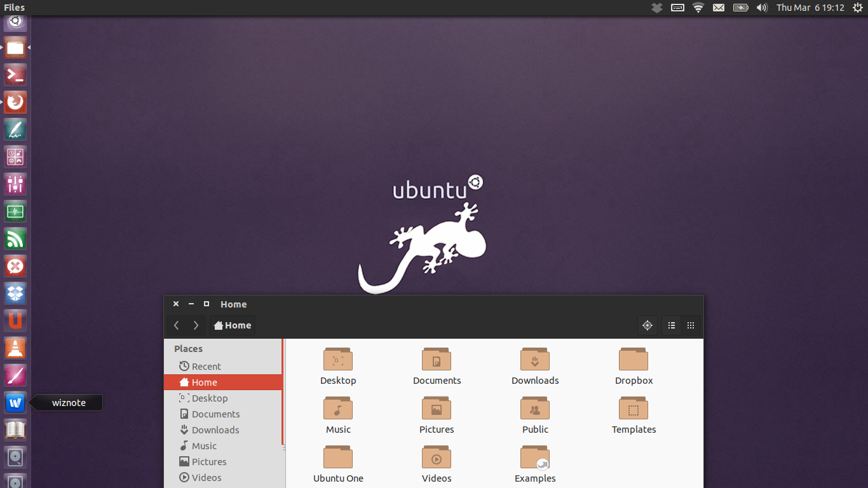This screenshot has width=868, height=488.
Task: Open the keyboard indicator in top panel
Action: click(x=677, y=8)
